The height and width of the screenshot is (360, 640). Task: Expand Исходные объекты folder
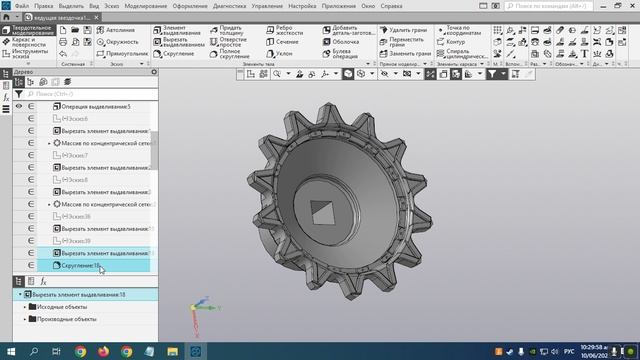(x=25, y=307)
